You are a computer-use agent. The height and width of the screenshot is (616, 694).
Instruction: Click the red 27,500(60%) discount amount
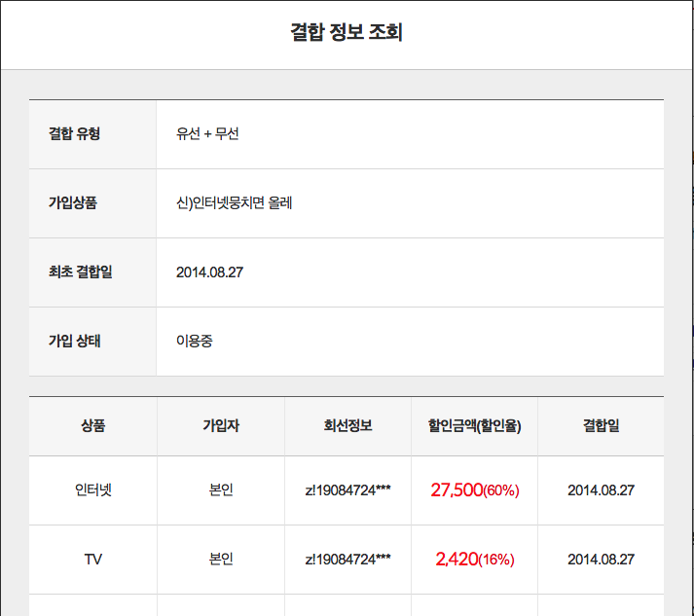point(474,490)
